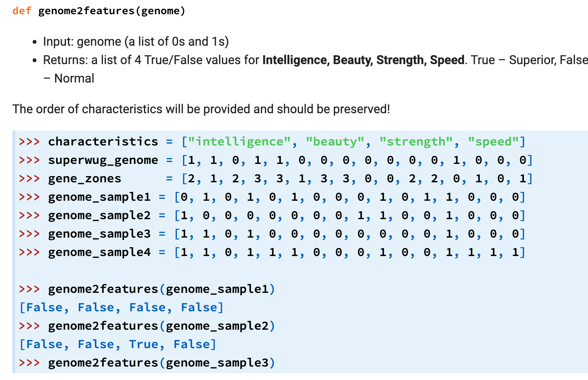The width and height of the screenshot is (588, 380).
Task: Click the green "strength" string in the code
Action: point(416,142)
